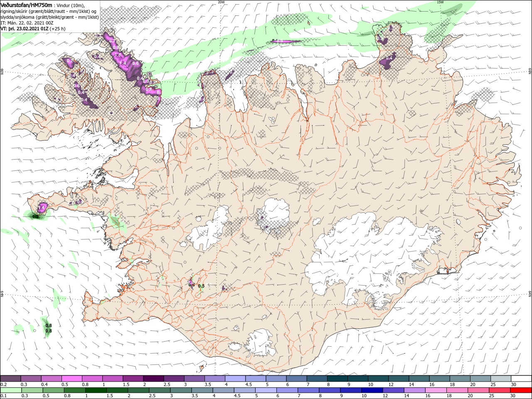
Task: Click the 20W longitude label
Action: click(221, 2)
